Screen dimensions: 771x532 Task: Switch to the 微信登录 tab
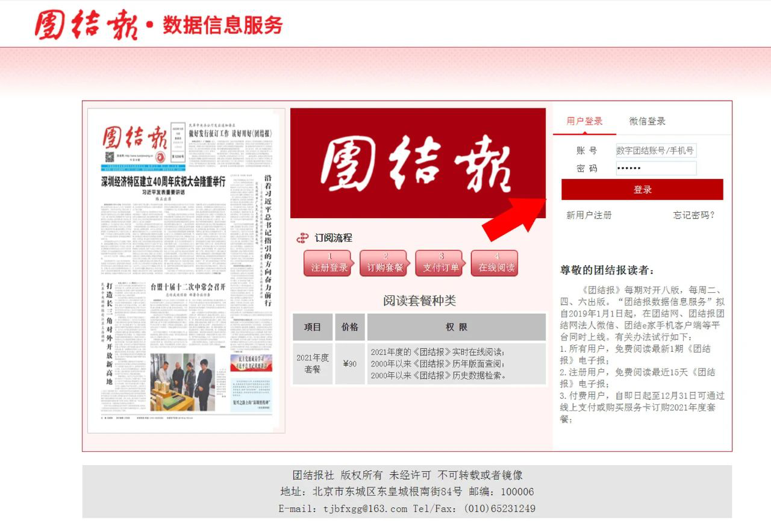tap(648, 121)
